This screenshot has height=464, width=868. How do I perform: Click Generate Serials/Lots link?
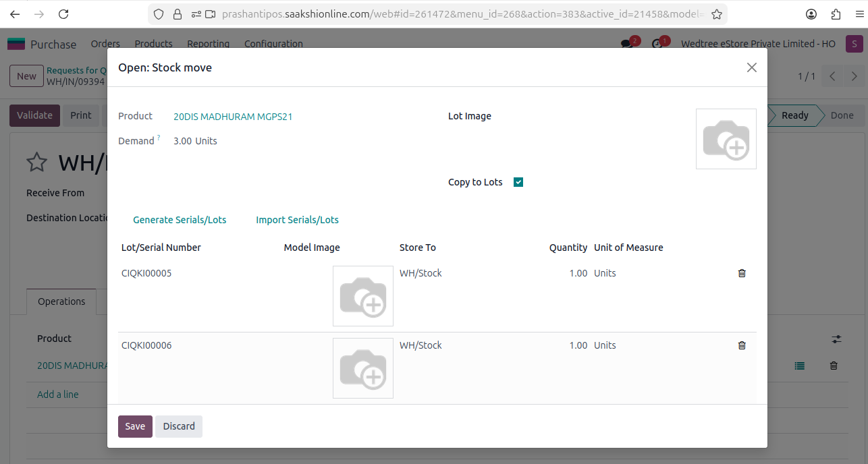point(180,220)
